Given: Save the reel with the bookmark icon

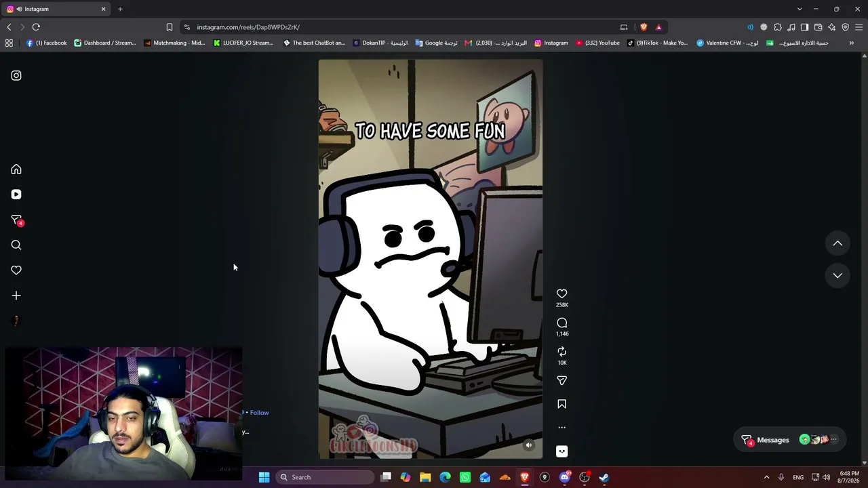Looking at the screenshot, I should 561,404.
